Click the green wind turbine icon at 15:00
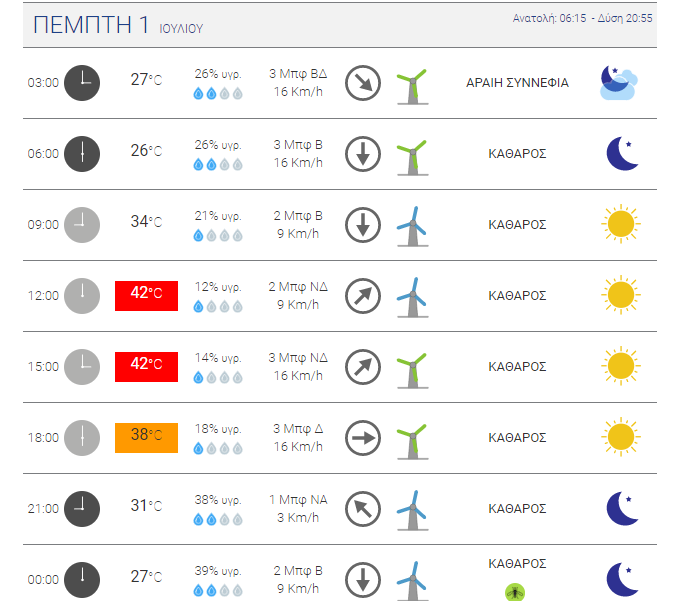681x601 pixels. (413, 370)
